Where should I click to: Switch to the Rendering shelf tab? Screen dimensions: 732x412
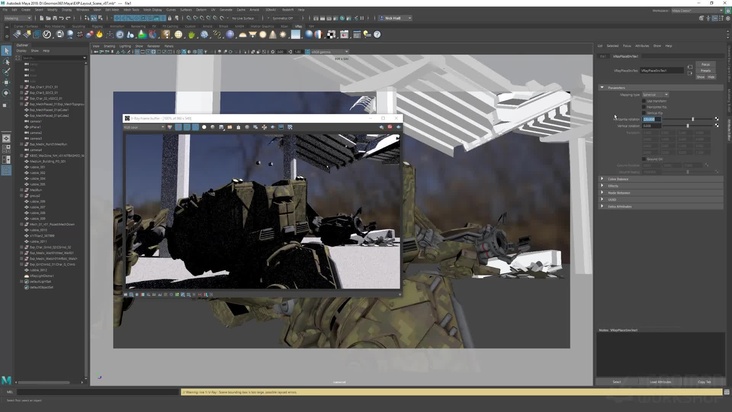138,26
